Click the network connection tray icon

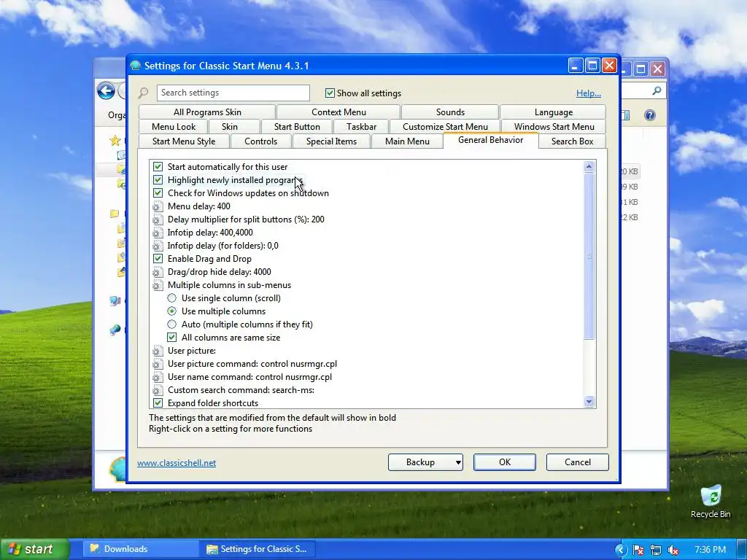[656, 550]
